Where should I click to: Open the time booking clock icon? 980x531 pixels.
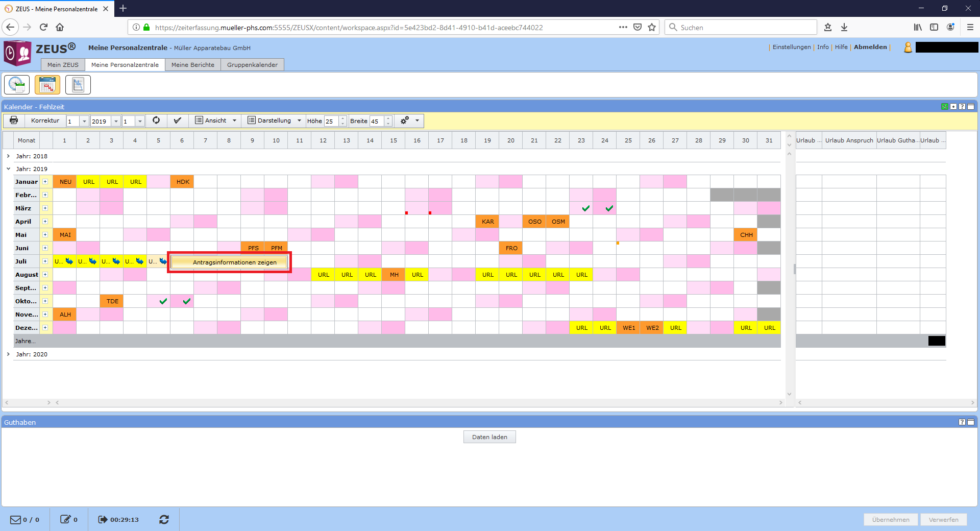17,85
